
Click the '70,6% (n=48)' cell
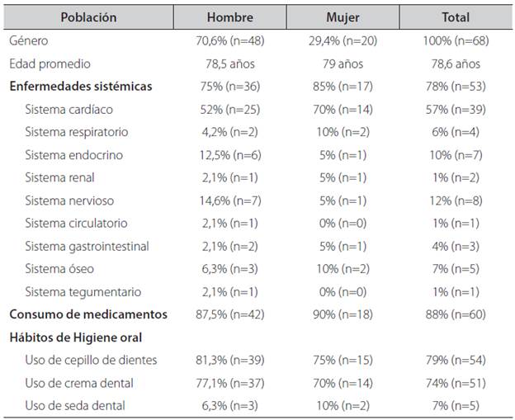pos(230,40)
